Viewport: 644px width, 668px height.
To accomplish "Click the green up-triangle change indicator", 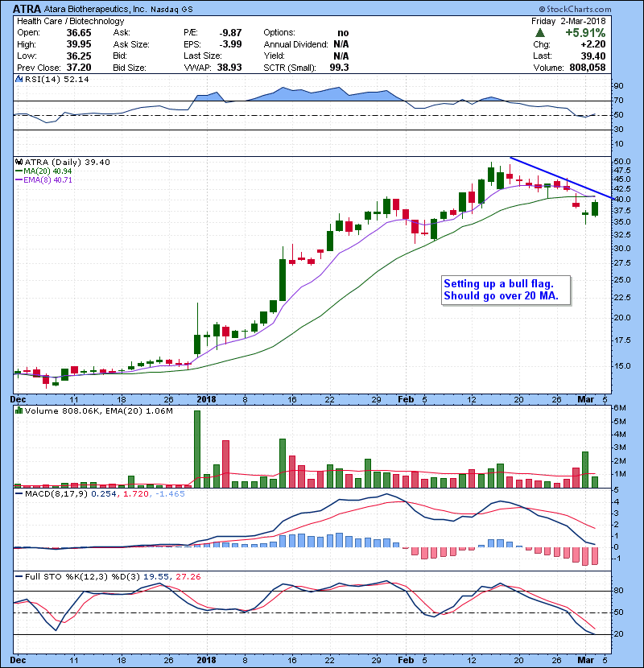I will click(539, 33).
